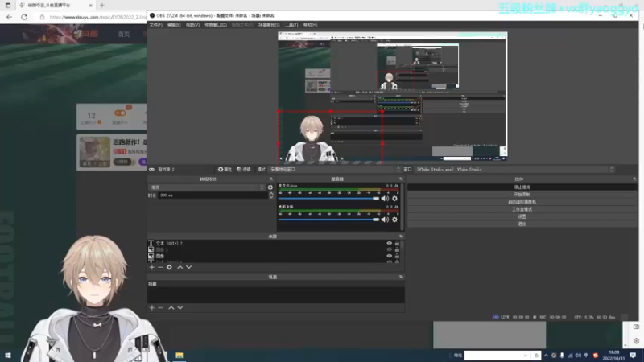Open the 文件(F) menu in OBS
This screenshot has width=644, height=362.
tap(155, 25)
